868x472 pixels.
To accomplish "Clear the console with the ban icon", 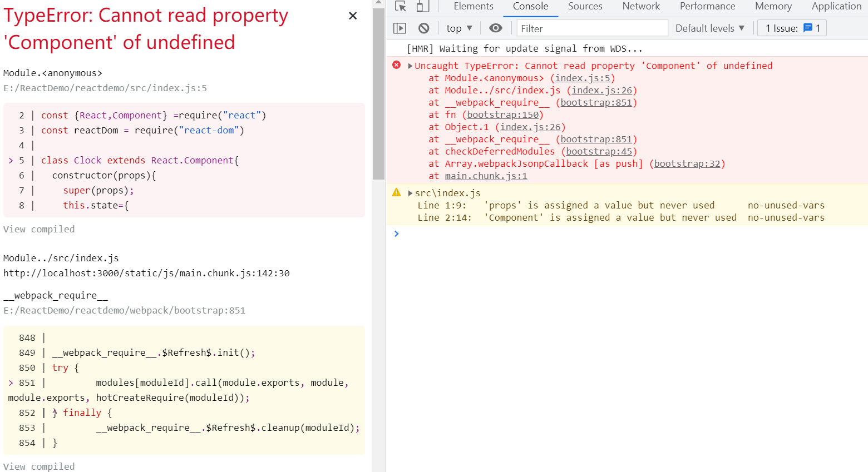I will pyautogui.click(x=424, y=28).
